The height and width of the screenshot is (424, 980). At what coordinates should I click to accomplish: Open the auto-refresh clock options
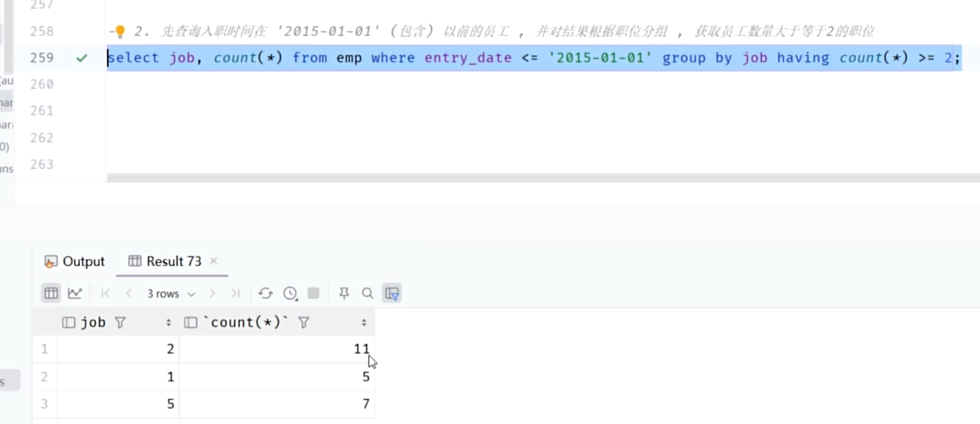tap(290, 293)
